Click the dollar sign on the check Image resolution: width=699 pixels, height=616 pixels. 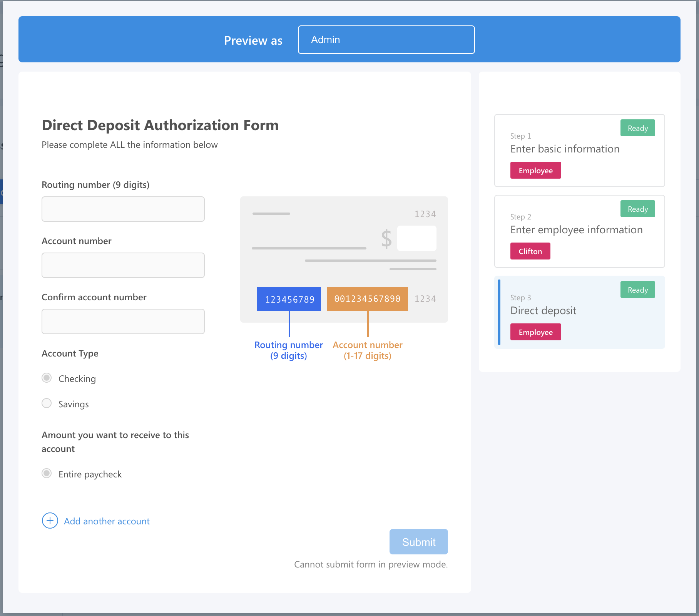(386, 239)
